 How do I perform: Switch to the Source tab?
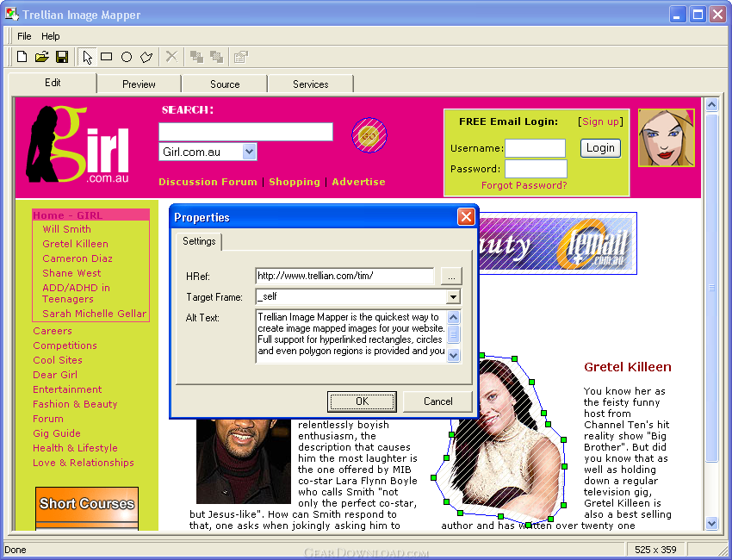point(225,84)
